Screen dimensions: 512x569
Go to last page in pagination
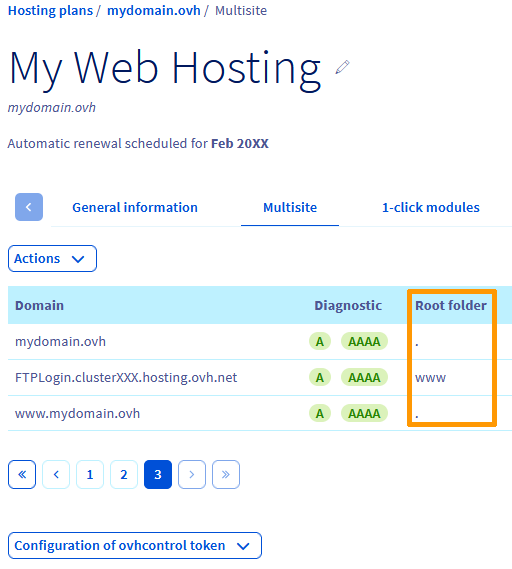click(x=226, y=474)
